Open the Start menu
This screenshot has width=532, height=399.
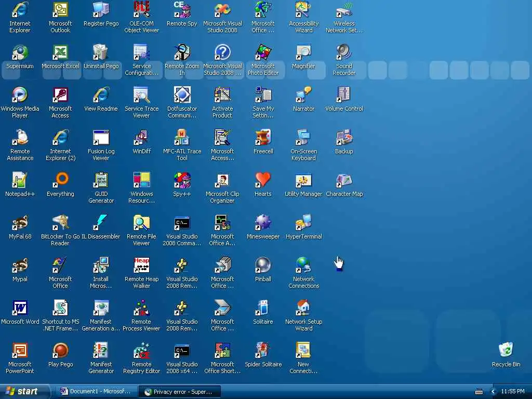24,391
